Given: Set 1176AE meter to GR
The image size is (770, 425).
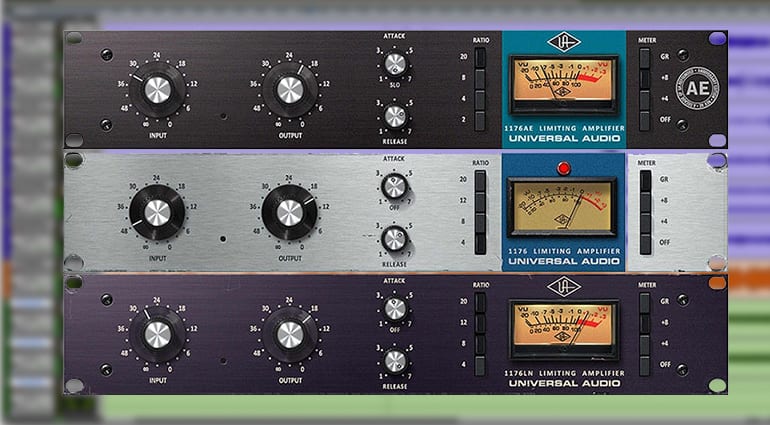Looking at the screenshot, I should [x=645, y=57].
